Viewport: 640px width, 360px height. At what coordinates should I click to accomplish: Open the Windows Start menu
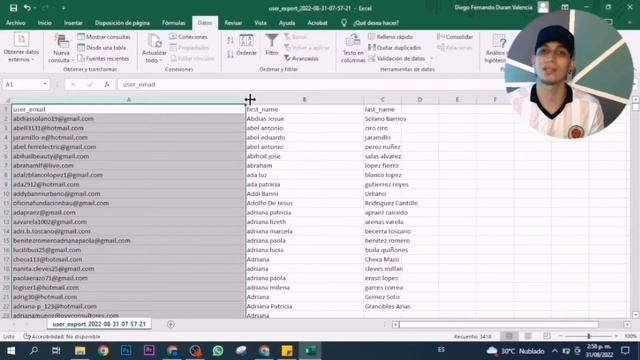[x=11, y=351]
